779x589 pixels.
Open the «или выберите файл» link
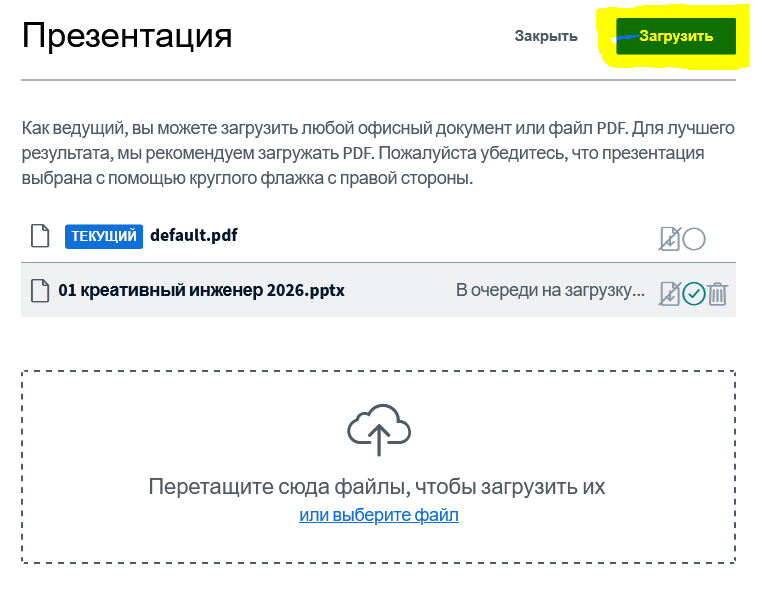[379, 515]
